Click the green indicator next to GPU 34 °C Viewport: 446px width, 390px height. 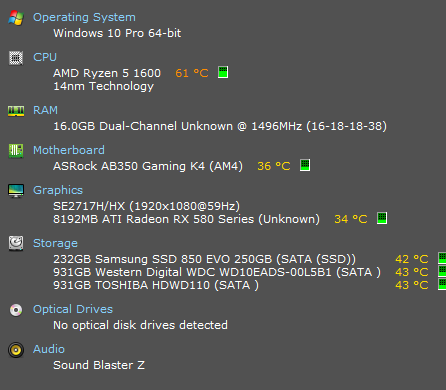pyautogui.click(x=382, y=218)
